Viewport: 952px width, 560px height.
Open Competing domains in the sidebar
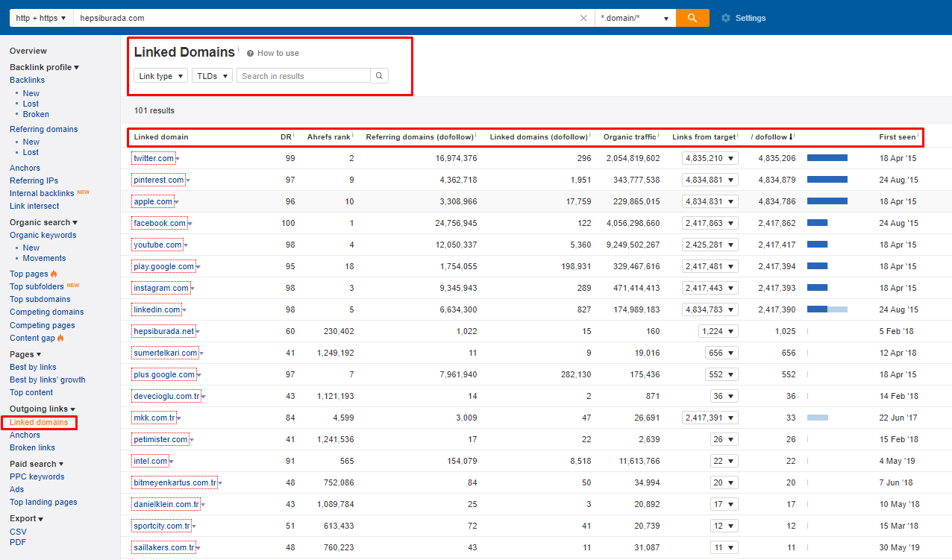click(46, 312)
